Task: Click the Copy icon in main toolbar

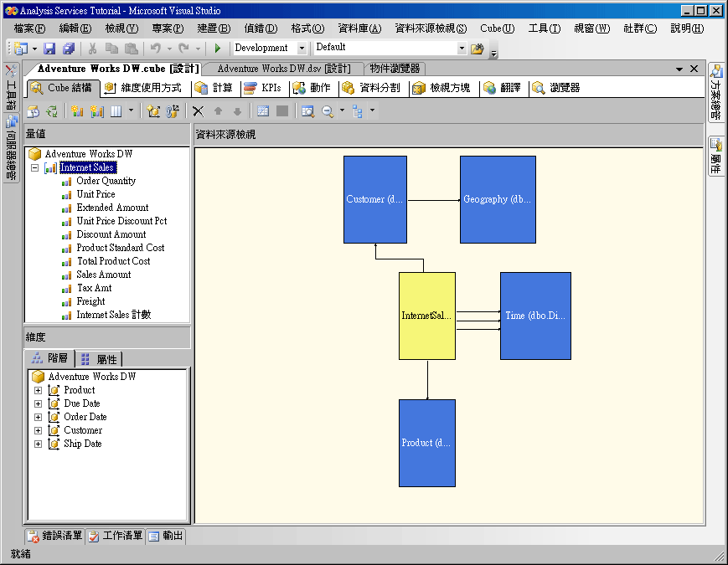Action: point(111,49)
